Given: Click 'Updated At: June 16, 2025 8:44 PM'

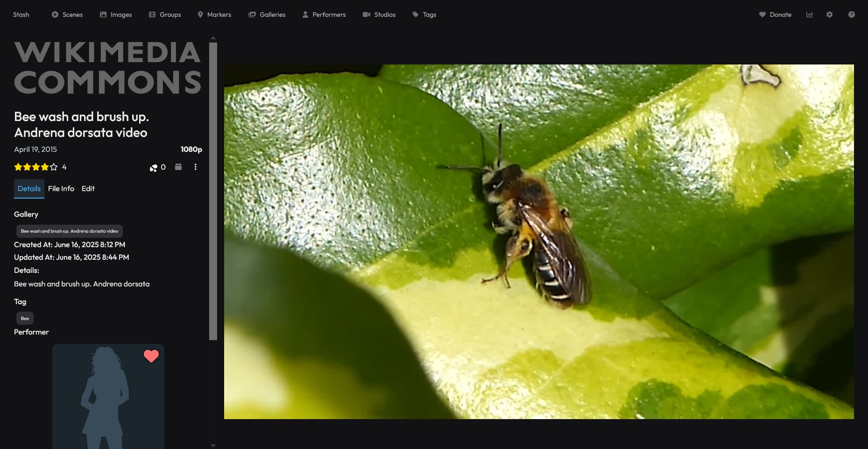Looking at the screenshot, I should pyautogui.click(x=71, y=257).
